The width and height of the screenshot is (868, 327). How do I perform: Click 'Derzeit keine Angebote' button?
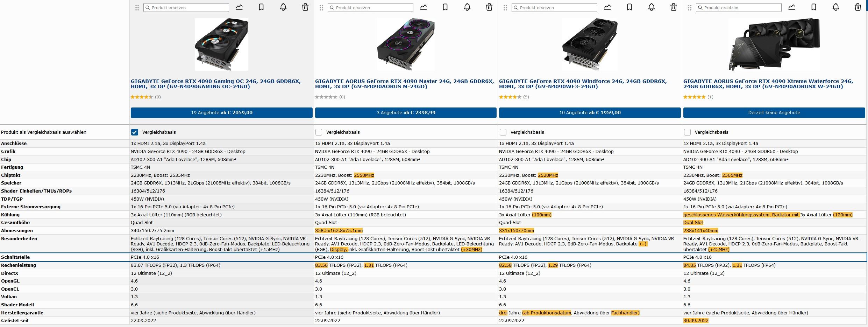pos(774,113)
